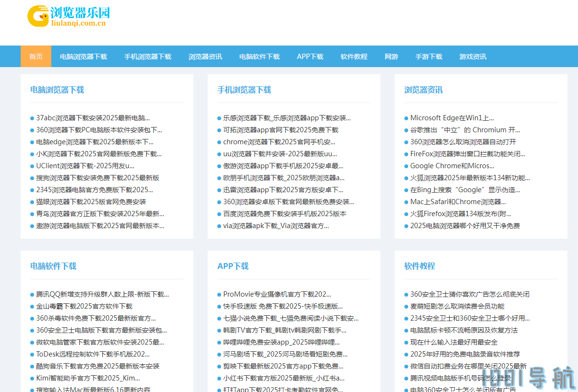Image resolution: width=578 pixels, height=392 pixels.
Task: Click the 浏览器乐园 duck logo
Action: (x=68, y=16)
